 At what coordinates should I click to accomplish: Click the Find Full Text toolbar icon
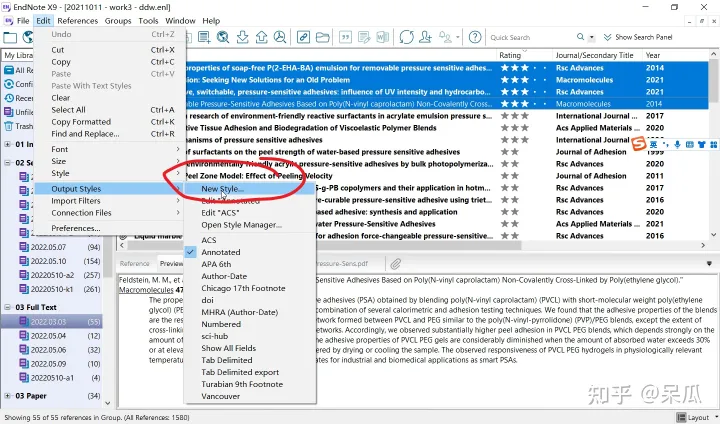pos(280,37)
